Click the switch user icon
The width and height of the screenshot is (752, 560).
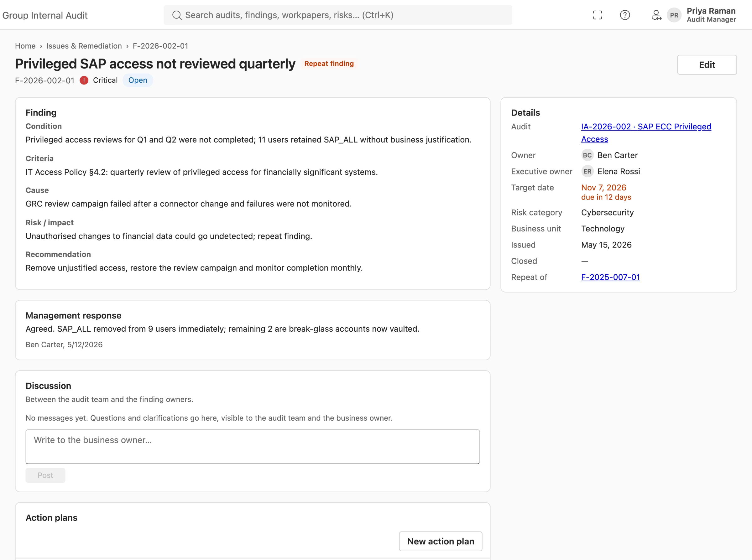coord(656,15)
